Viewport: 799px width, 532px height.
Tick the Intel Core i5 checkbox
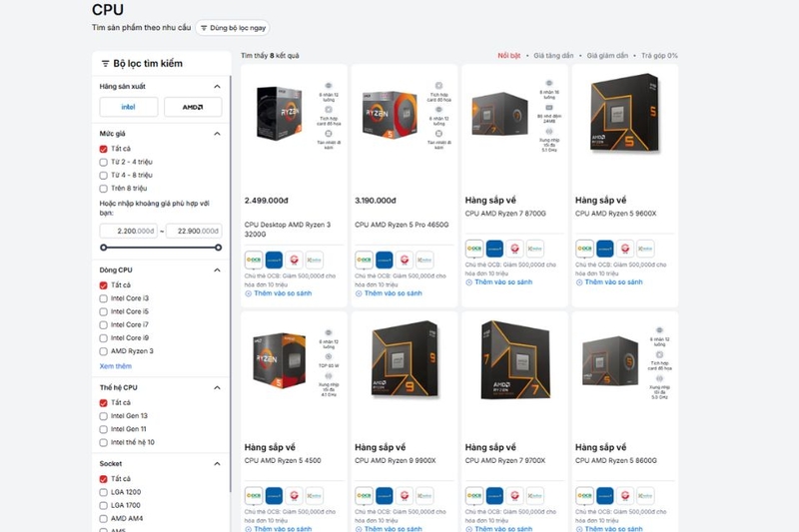tap(104, 312)
